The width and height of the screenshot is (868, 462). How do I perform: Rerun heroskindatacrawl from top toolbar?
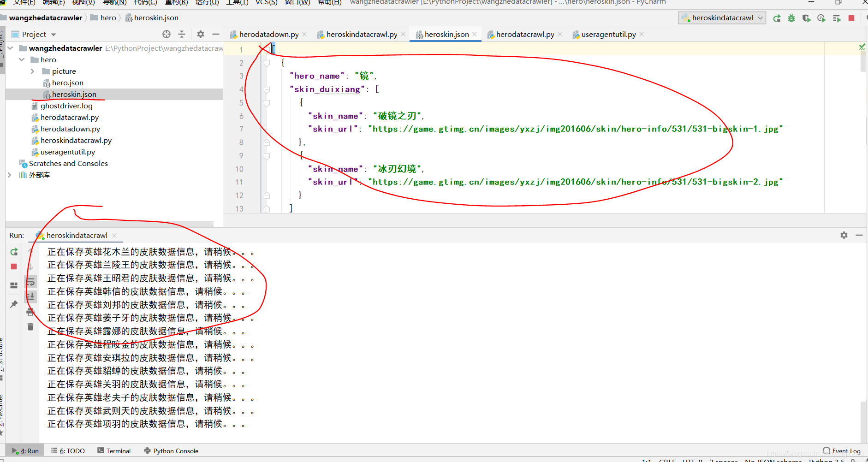pyautogui.click(x=777, y=18)
